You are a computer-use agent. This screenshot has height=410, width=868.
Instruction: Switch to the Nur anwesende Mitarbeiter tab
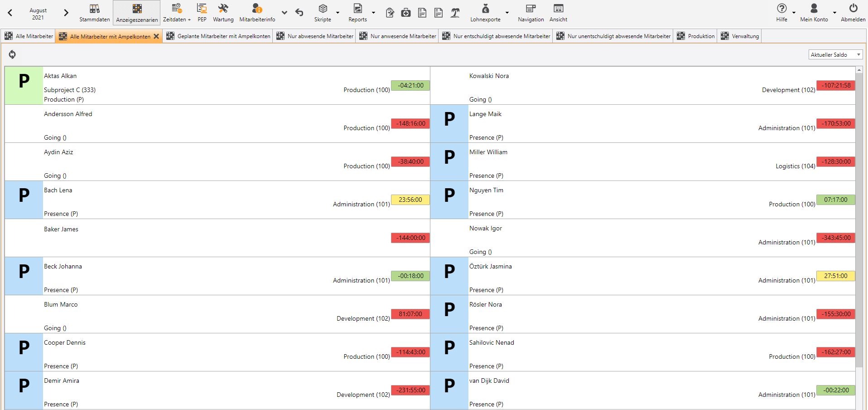click(x=398, y=36)
